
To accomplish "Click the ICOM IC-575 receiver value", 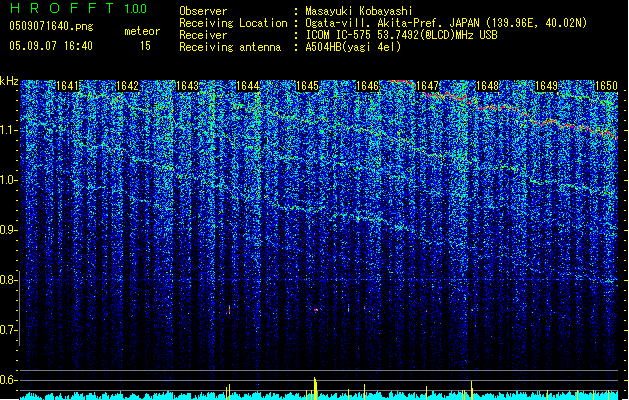I will (401, 35).
